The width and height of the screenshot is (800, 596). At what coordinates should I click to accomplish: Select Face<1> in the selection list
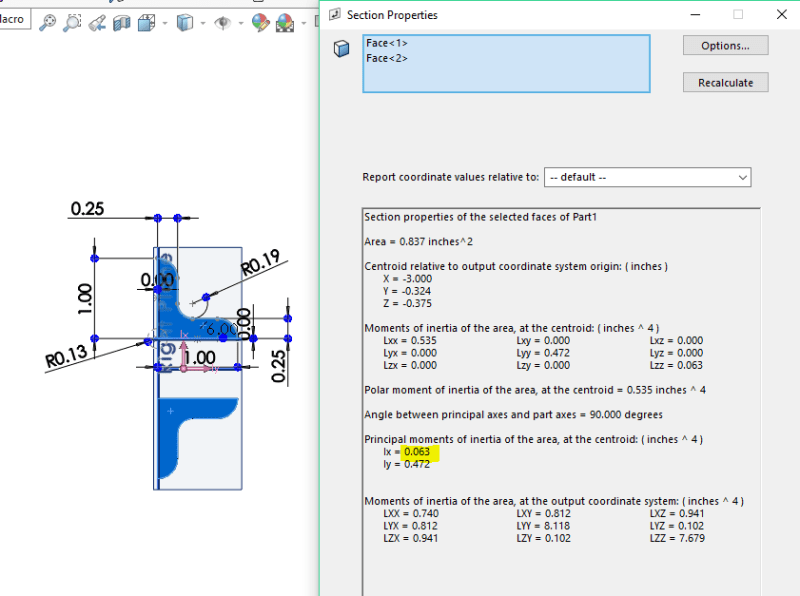(386, 43)
